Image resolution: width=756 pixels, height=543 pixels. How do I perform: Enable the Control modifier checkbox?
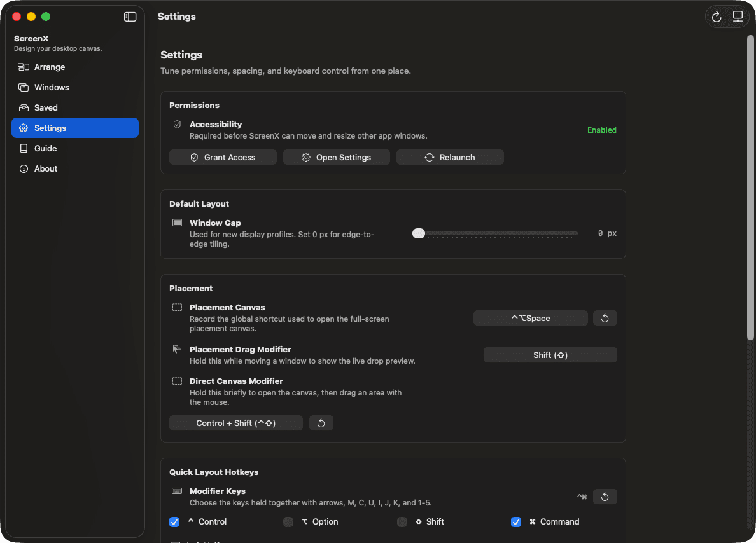pyautogui.click(x=174, y=522)
